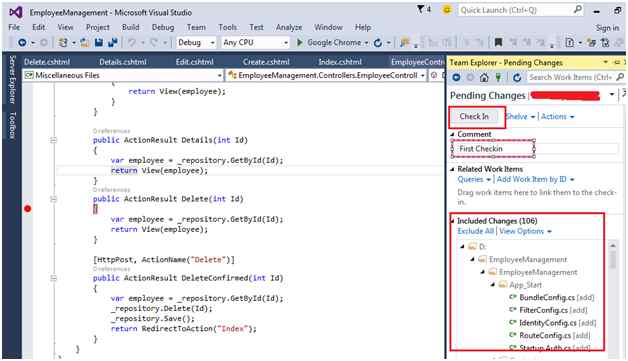
Task: Click the bookmark toolbar icon
Action: click(x=498, y=42)
